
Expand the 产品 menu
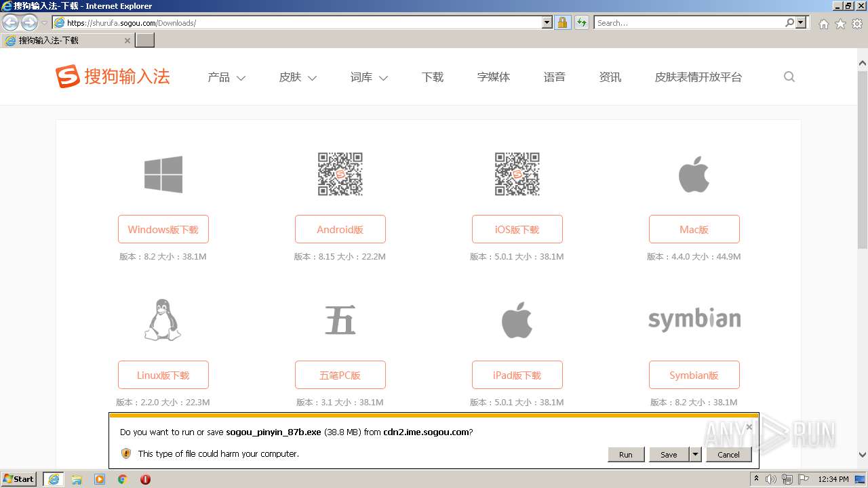click(226, 77)
